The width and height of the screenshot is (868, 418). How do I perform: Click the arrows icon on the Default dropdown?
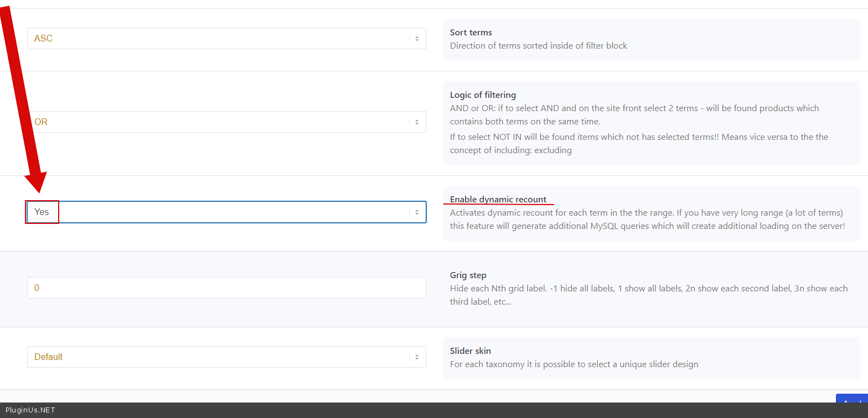coord(417,357)
